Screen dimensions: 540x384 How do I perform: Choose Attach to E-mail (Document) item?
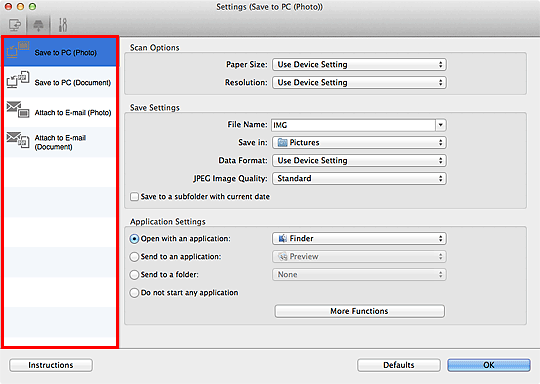60,142
